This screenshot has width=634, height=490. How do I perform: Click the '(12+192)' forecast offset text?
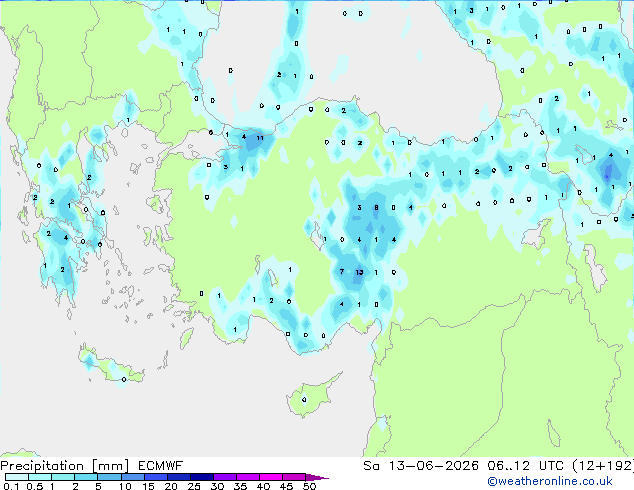[x=603, y=466]
